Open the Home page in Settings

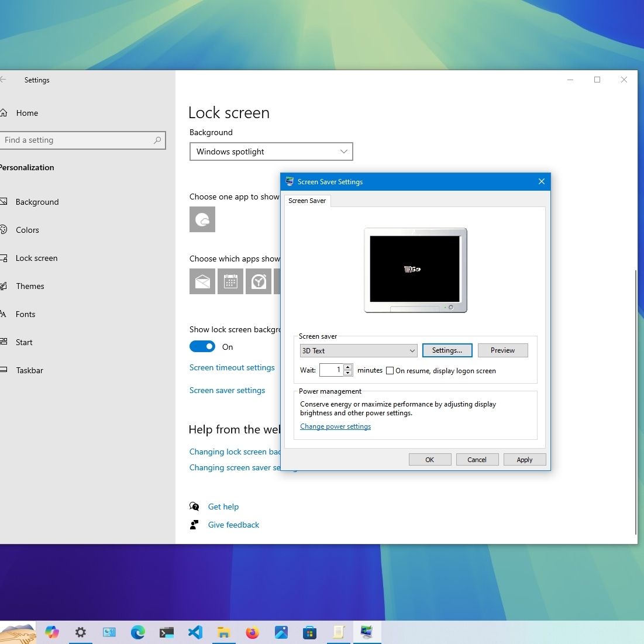tap(20, 113)
